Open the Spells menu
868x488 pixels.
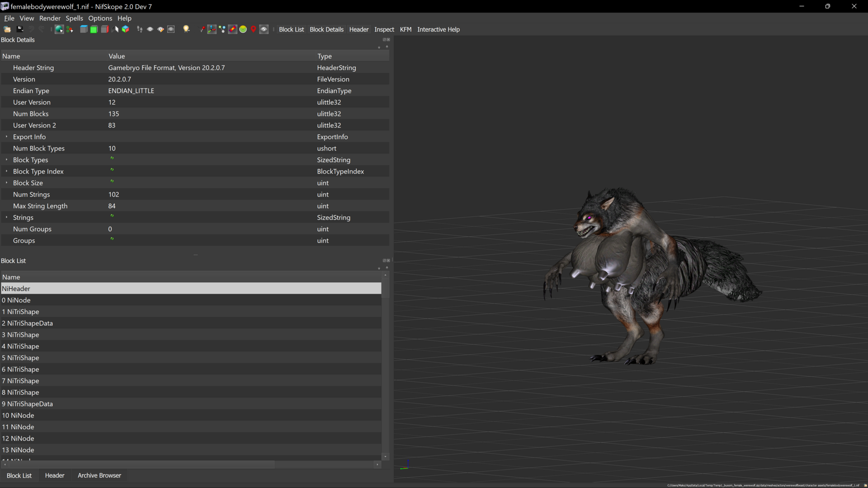tap(74, 18)
